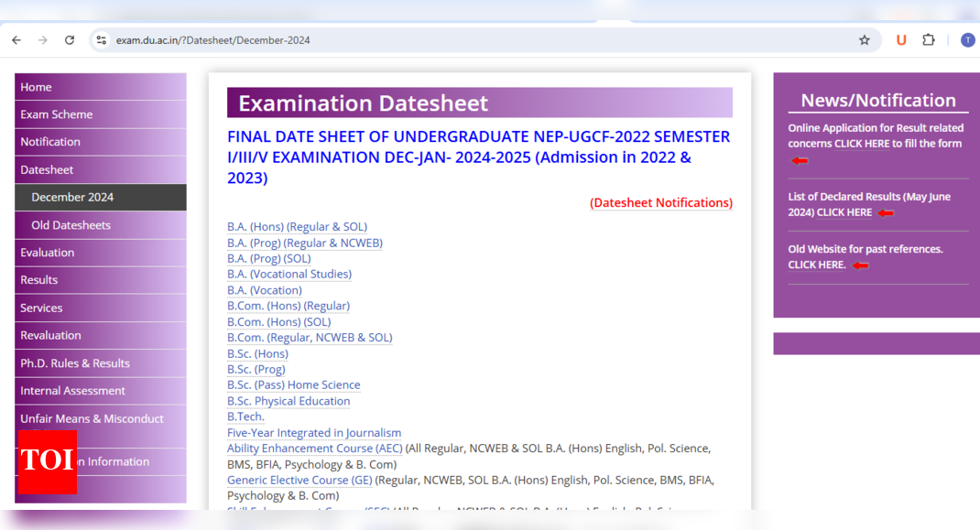
Task: Click the browser forward arrow
Action: [42, 40]
